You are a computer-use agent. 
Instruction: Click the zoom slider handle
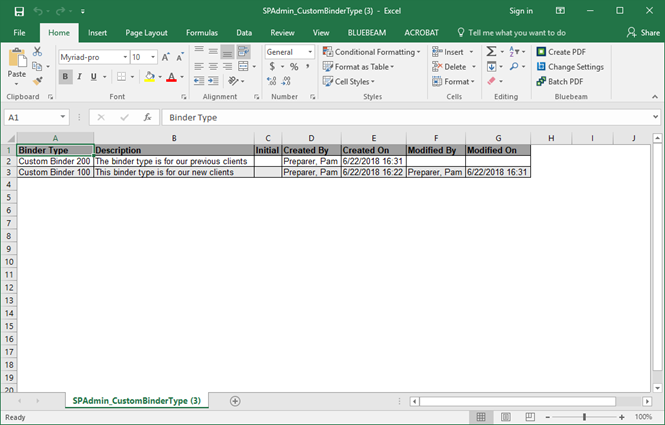(x=584, y=417)
